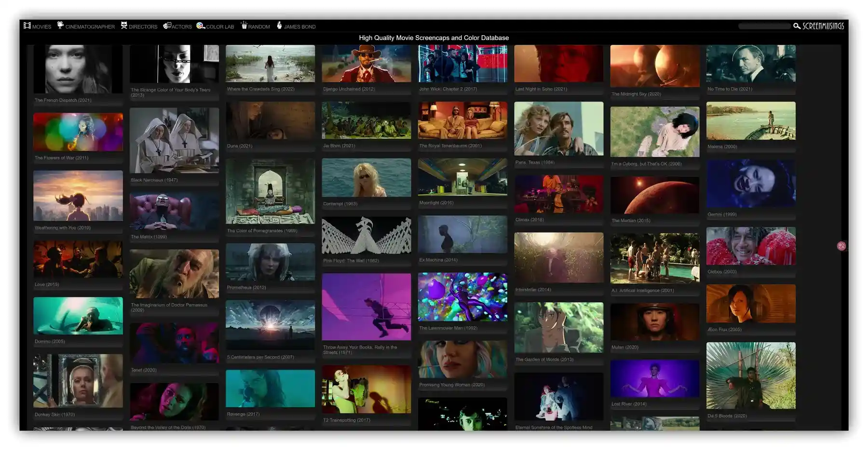Select the Django Unchained thumbnail
This screenshot has height=450, width=868.
(366, 64)
